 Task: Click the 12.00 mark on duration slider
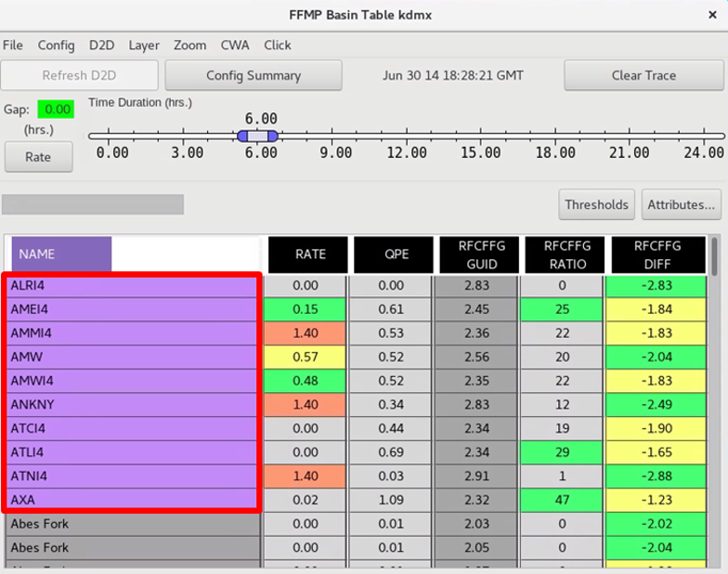click(x=407, y=152)
